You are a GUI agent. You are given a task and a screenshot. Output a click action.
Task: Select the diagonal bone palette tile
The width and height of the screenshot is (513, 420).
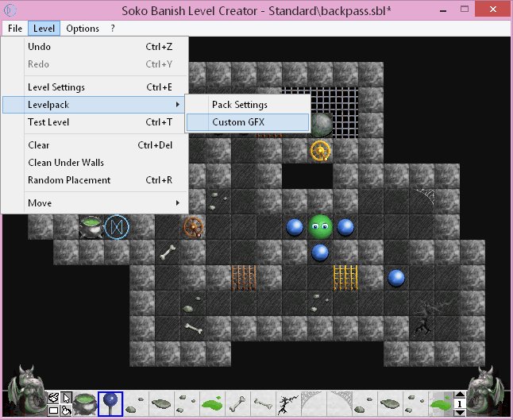tap(238, 404)
